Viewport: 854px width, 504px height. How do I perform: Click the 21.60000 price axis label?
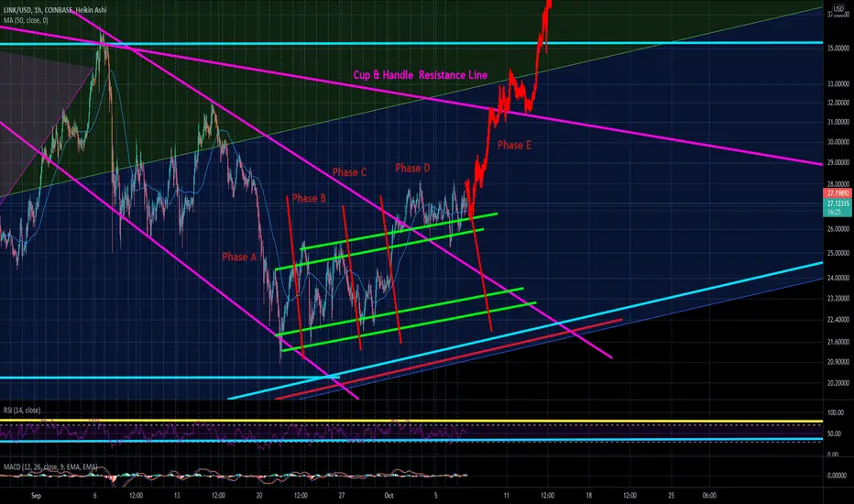click(x=838, y=342)
